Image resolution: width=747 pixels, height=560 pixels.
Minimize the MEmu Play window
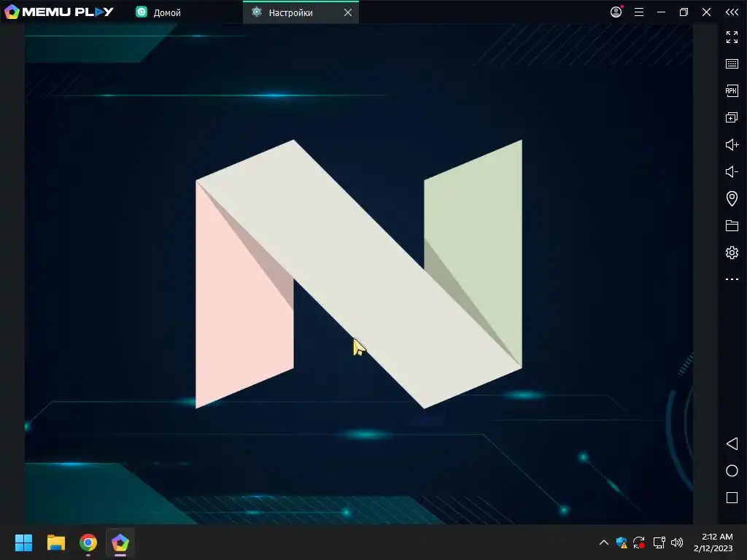(x=661, y=12)
